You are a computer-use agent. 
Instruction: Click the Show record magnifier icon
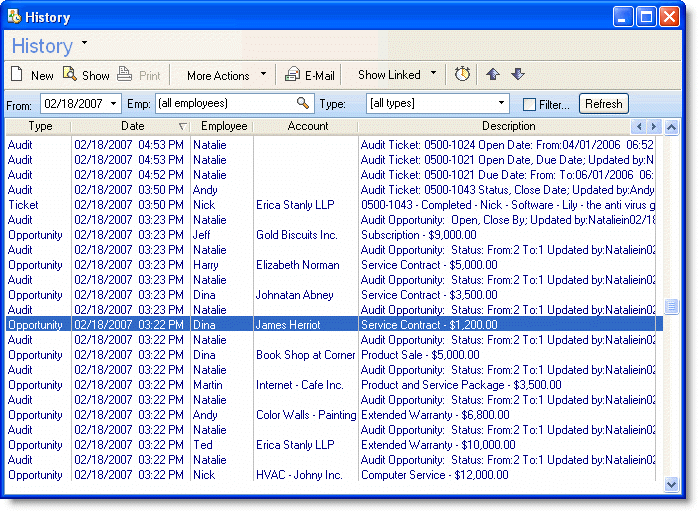pos(70,75)
